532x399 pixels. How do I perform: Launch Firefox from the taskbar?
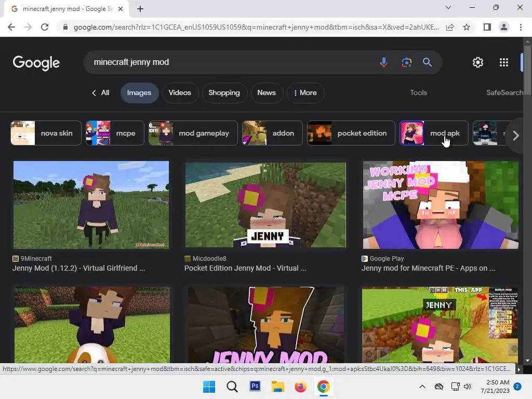[300, 387]
